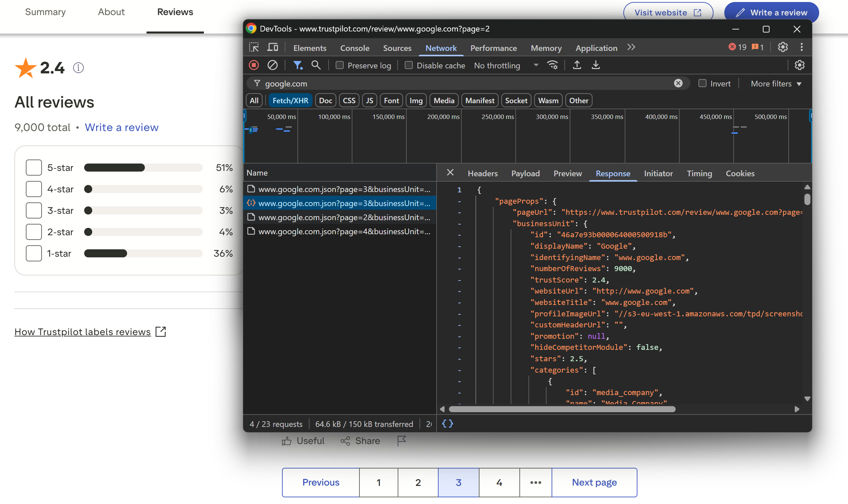This screenshot has height=504, width=848.
Task: Toggle the device toolbar icon
Action: coord(273,48)
